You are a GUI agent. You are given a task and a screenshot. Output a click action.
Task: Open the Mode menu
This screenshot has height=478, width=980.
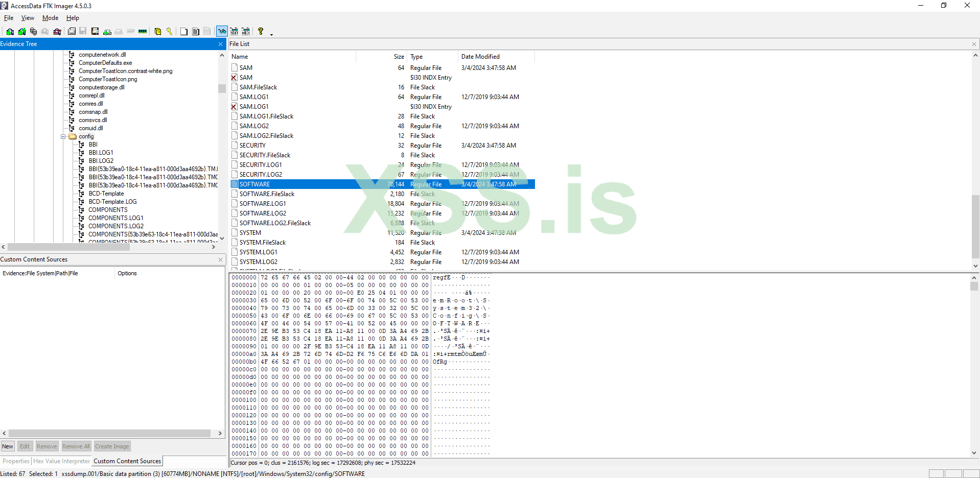tap(50, 18)
